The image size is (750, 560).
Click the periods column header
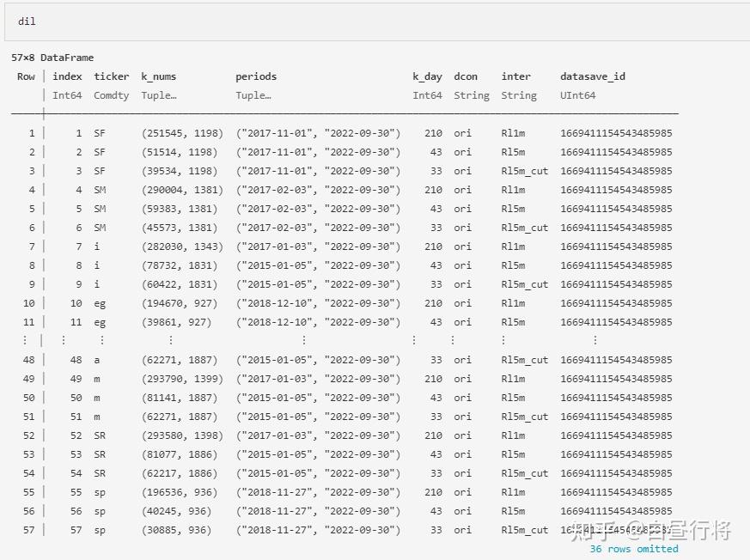coord(256,76)
